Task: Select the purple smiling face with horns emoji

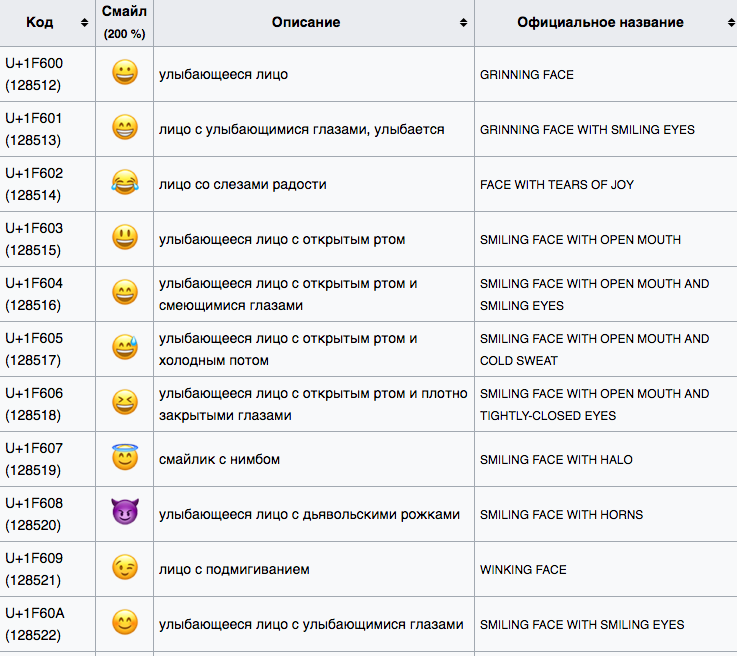Action: tap(125, 512)
